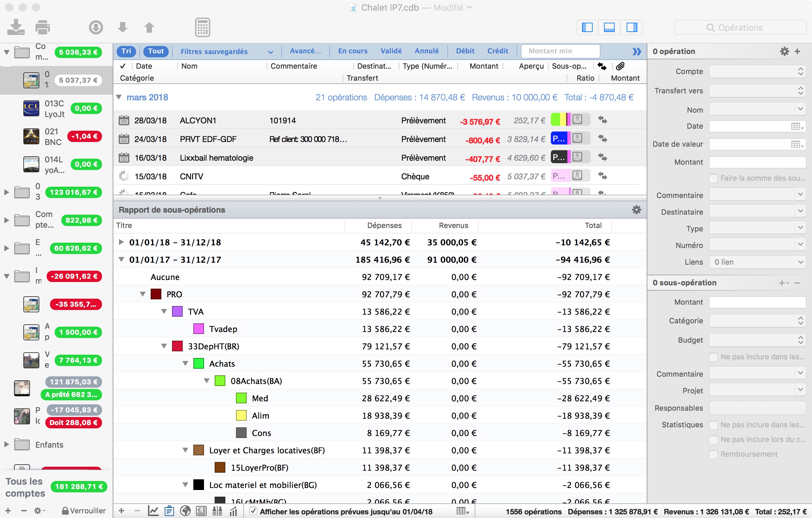Click the table column options icon in the bottom bar
The width and height of the screenshot is (812, 518).
click(462, 511)
